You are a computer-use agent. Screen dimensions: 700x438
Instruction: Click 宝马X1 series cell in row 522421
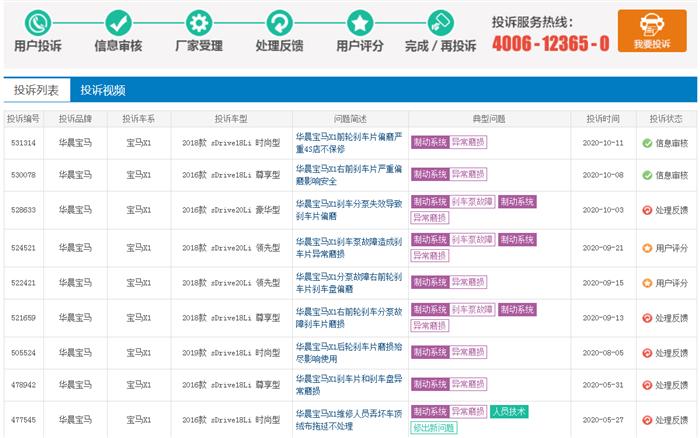coord(138,283)
